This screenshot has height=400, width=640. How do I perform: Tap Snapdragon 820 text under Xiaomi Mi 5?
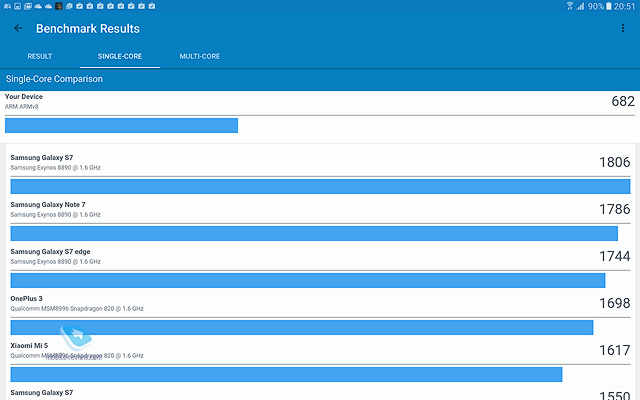(77, 356)
